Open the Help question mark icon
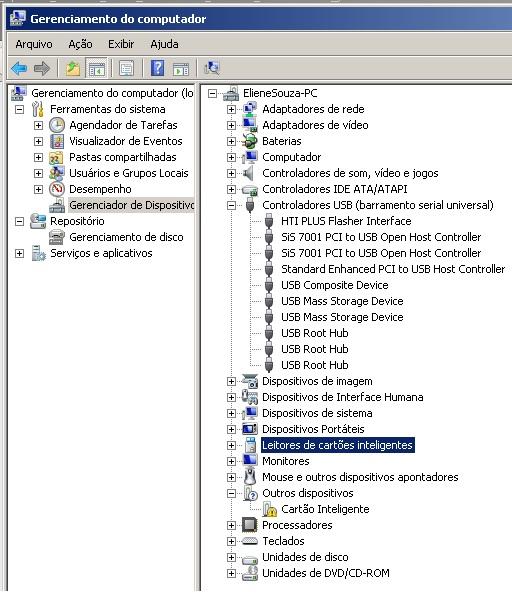This screenshot has height=600, width=512. click(157, 68)
